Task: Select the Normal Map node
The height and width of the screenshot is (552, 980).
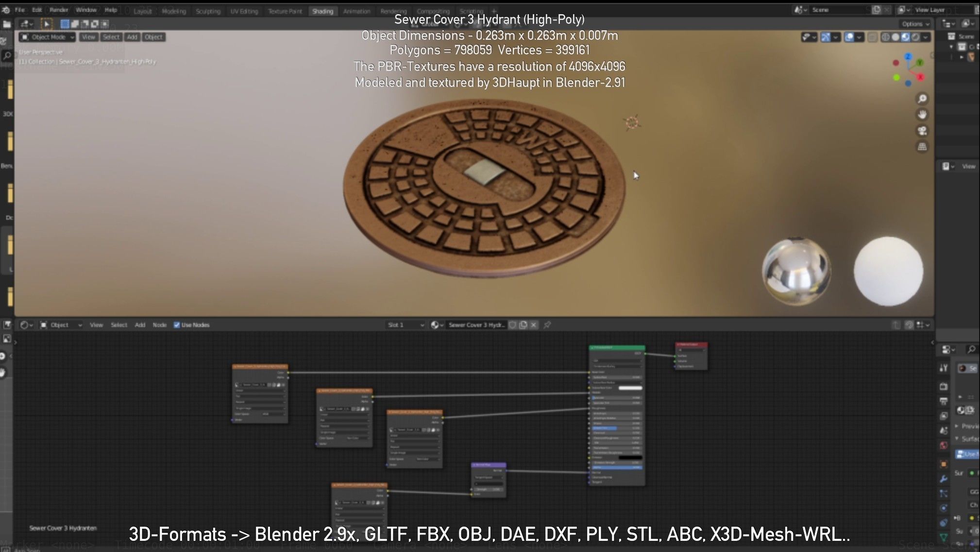Action: (x=489, y=480)
